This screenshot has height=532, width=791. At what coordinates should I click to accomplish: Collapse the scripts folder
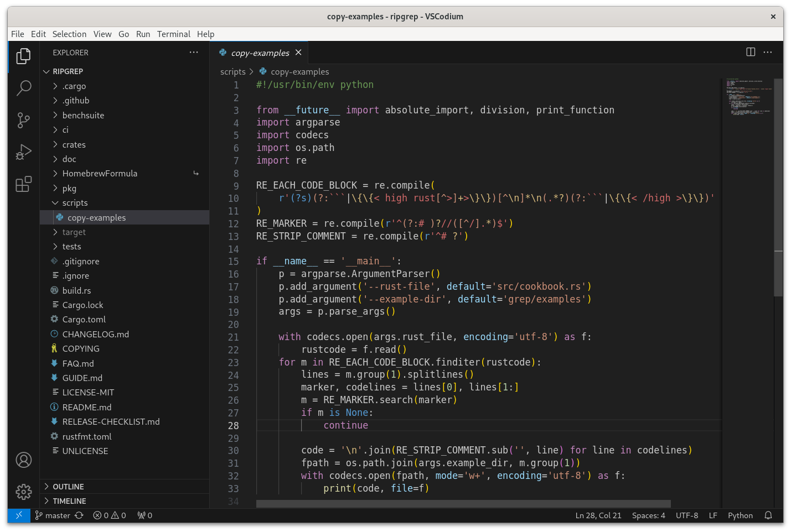[x=125, y=203]
